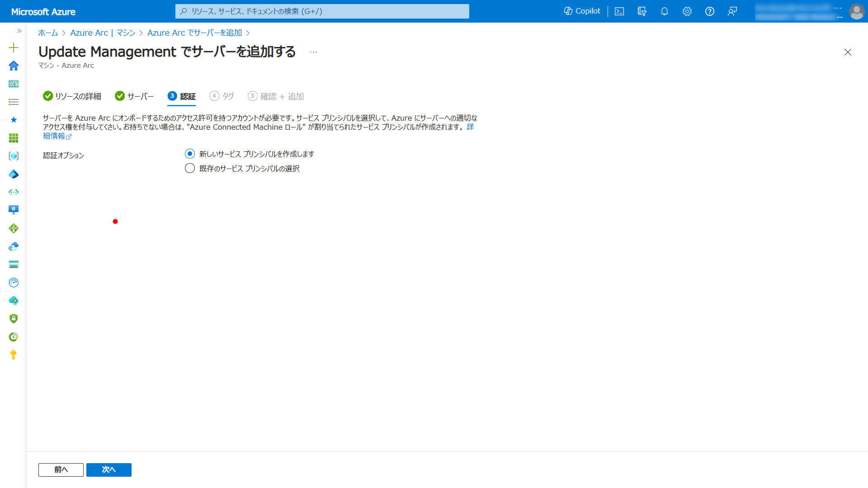Open the help question mark icon
868x488 pixels.
tap(710, 11)
